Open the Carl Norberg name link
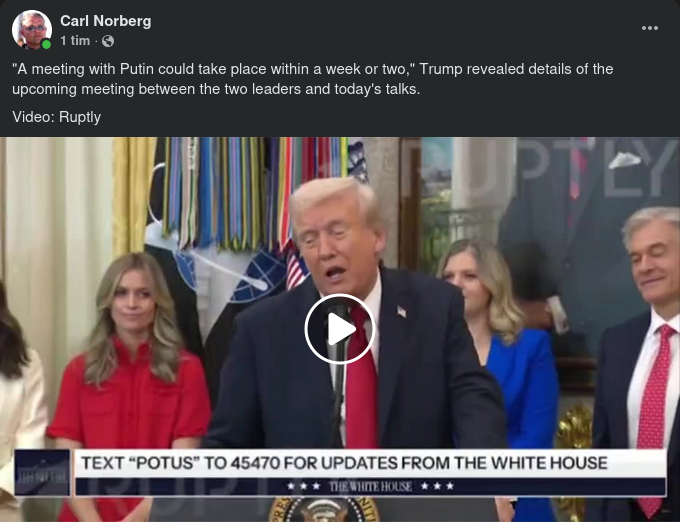The height and width of the screenshot is (522, 680). (105, 21)
